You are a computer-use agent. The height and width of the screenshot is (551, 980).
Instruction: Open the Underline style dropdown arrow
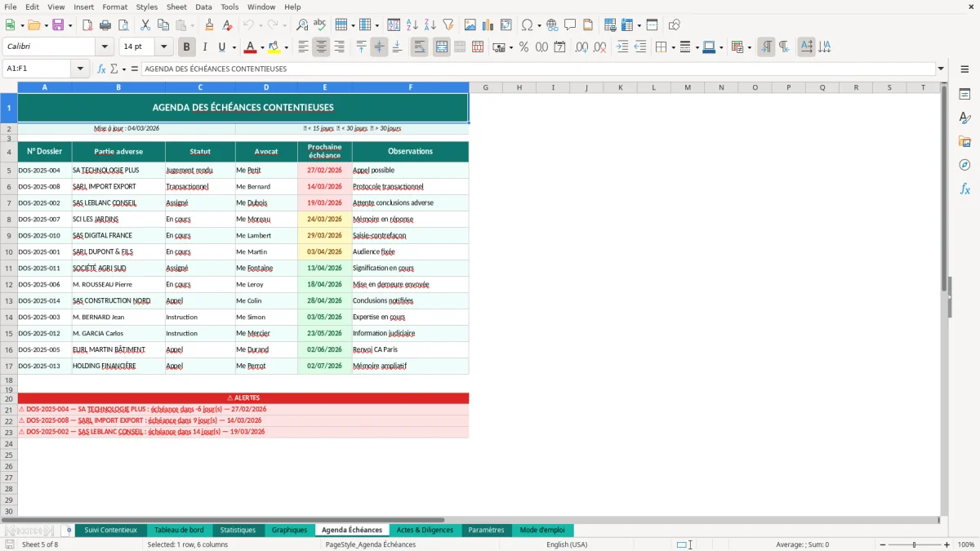coord(234,47)
